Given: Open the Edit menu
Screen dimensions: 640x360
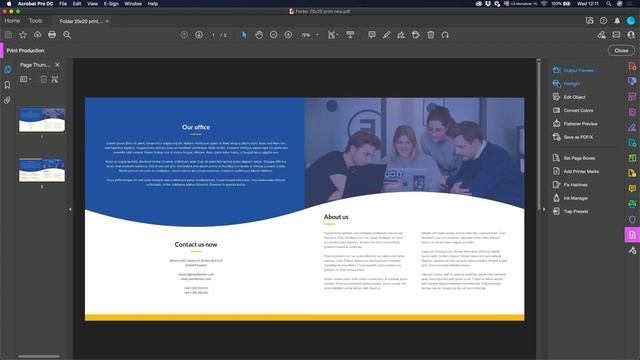Looking at the screenshot, I should 77,4.
